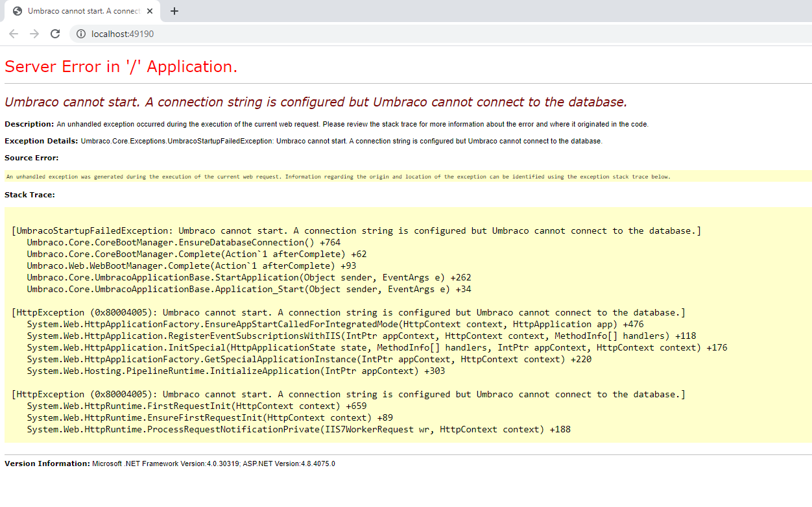Image resolution: width=812 pixels, height=507 pixels.
Task: Click the browser back arrow button
Action: [x=14, y=34]
